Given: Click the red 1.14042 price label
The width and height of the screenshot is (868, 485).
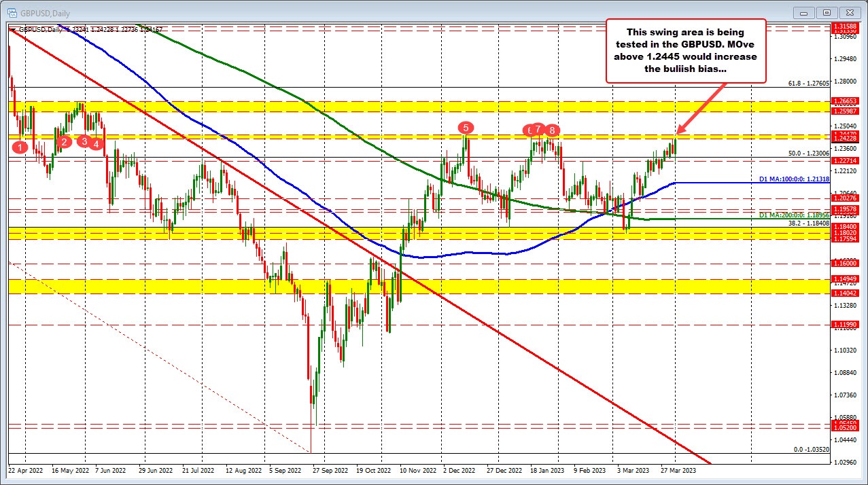Looking at the screenshot, I should click(845, 292).
